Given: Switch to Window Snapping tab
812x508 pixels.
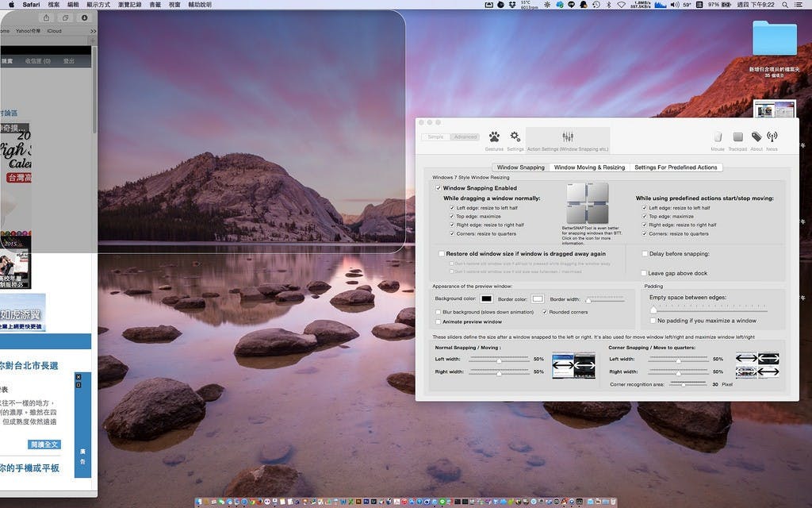Looking at the screenshot, I should pos(520,167).
